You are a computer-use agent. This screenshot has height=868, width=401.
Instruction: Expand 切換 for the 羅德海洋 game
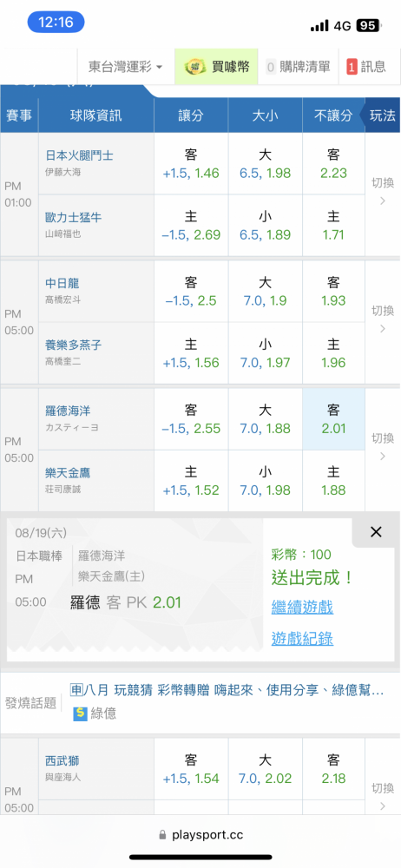point(383,447)
